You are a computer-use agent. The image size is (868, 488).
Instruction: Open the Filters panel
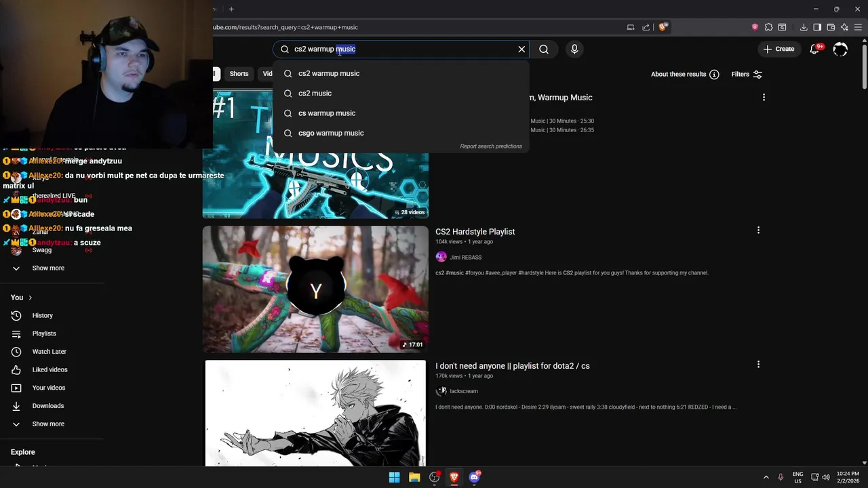[747, 74]
